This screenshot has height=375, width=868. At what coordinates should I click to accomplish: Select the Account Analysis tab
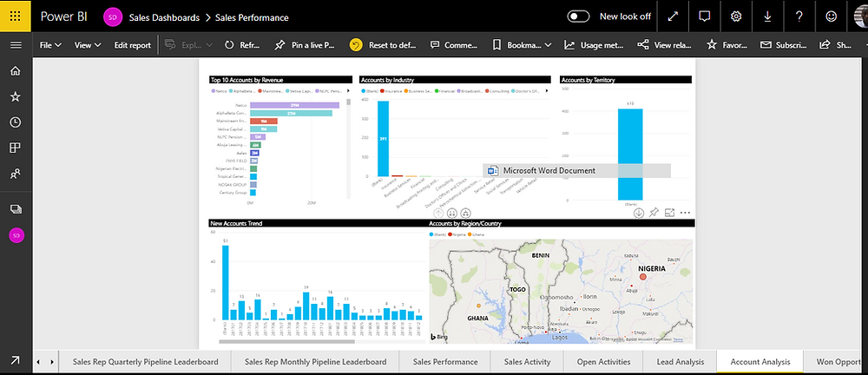click(x=760, y=362)
